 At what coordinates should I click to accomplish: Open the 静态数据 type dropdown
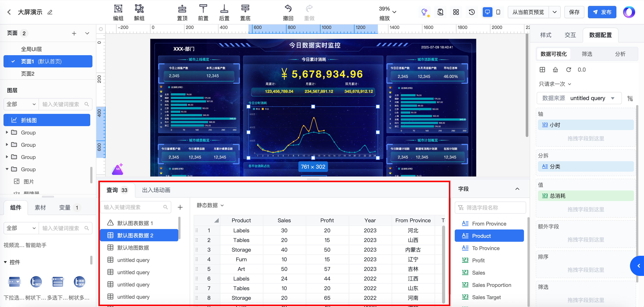pos(210,205)
